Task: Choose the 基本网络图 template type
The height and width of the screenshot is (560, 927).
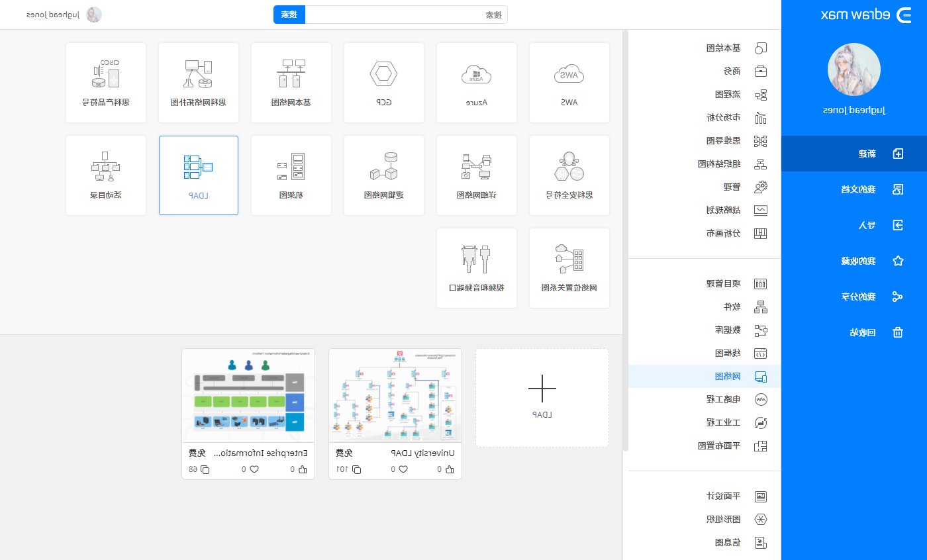Action: [291, 83]
